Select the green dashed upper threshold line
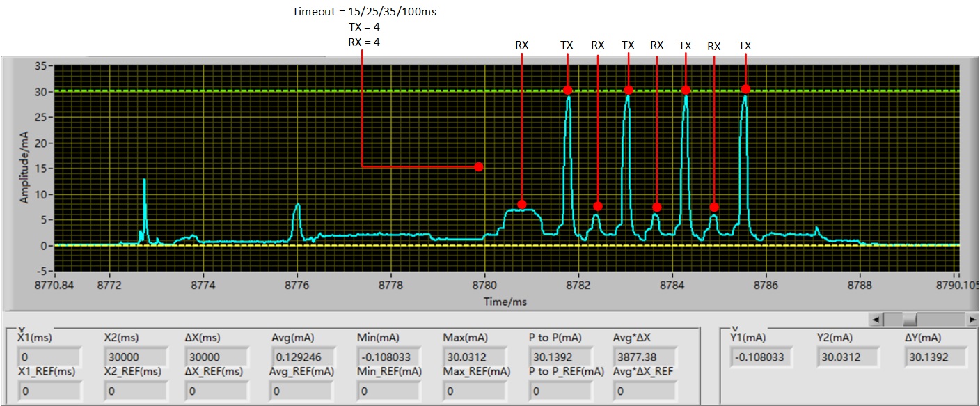The image size is (980, 406). coord(278,91)
